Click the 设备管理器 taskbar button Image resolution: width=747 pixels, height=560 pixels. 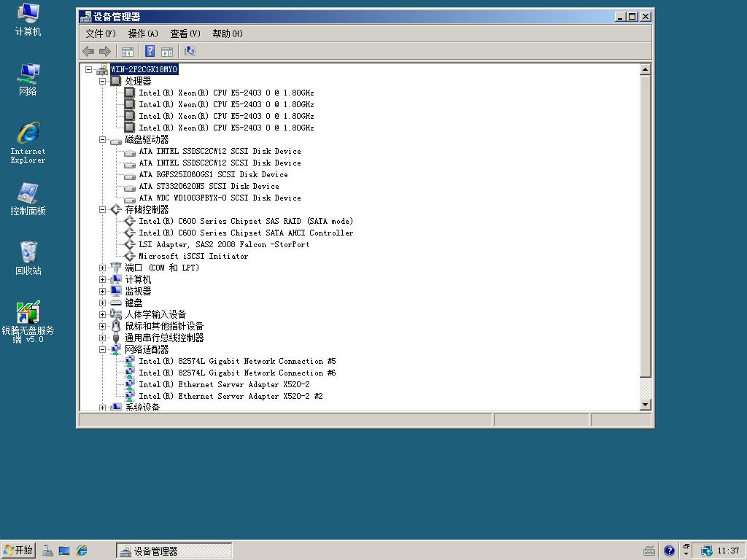click(x=174, y=551)
